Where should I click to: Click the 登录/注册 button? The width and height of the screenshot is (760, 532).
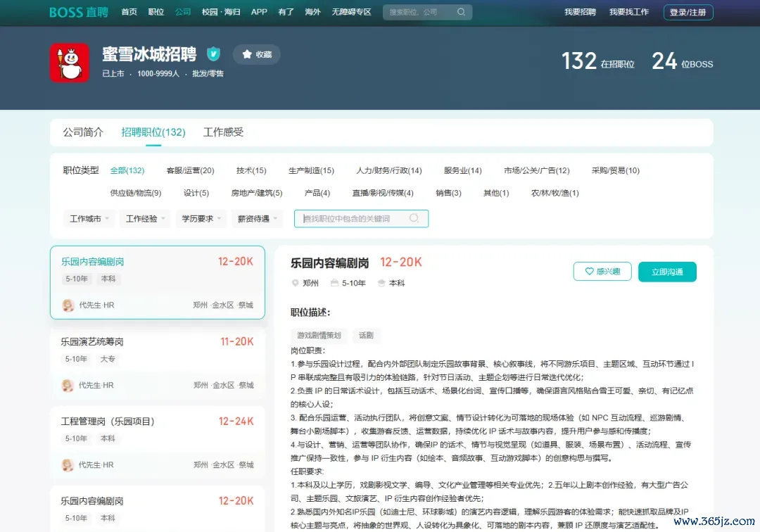click(688, 12)
